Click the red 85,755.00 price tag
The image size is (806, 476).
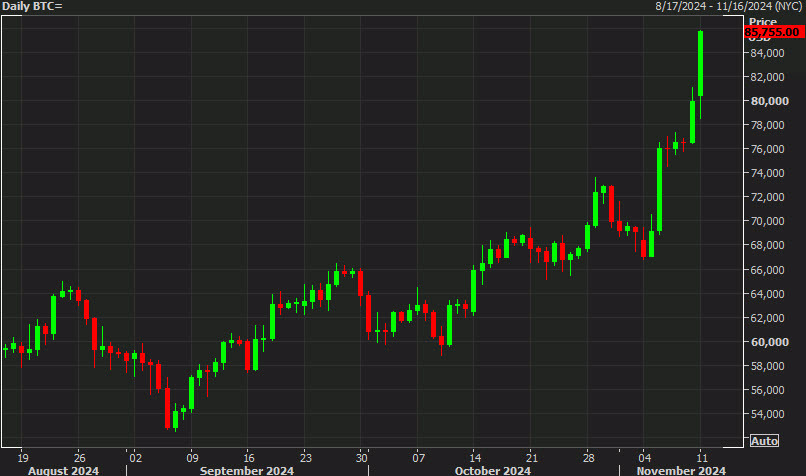(774, 32)
